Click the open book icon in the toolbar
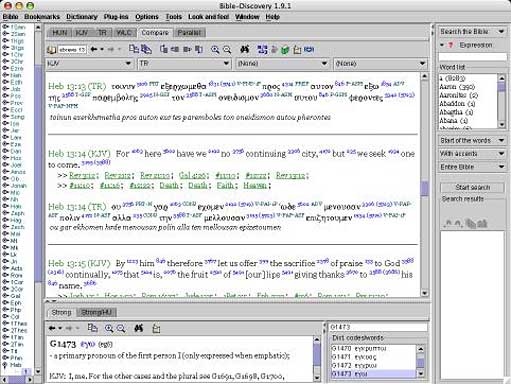Screen dimensions: 511x384 pyautogui.click(x=51, y=50)
